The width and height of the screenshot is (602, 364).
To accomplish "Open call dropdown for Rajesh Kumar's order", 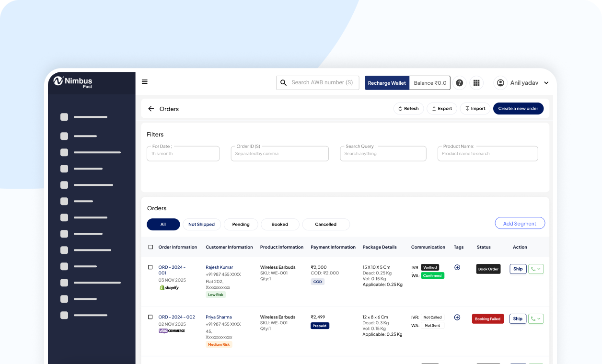I will [536, 269].
